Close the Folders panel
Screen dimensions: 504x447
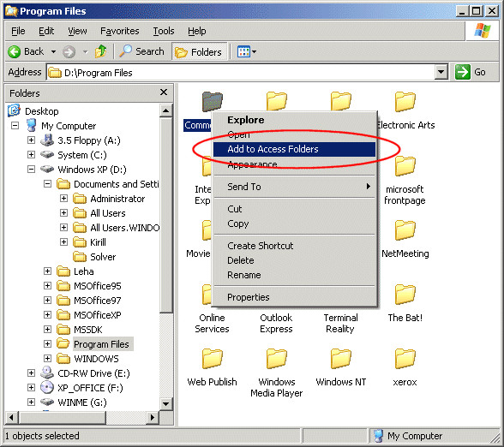(x=164, y=92)
